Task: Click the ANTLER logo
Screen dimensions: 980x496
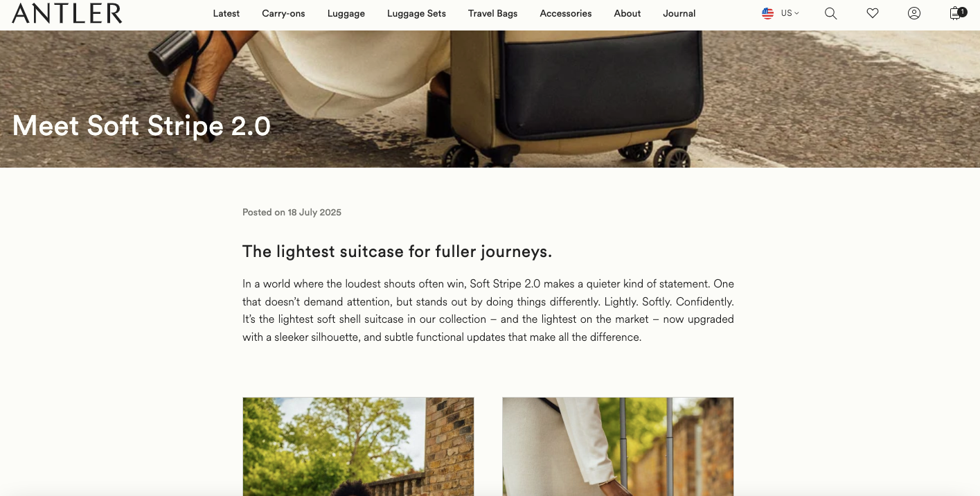Action: [x=67, y=13]
